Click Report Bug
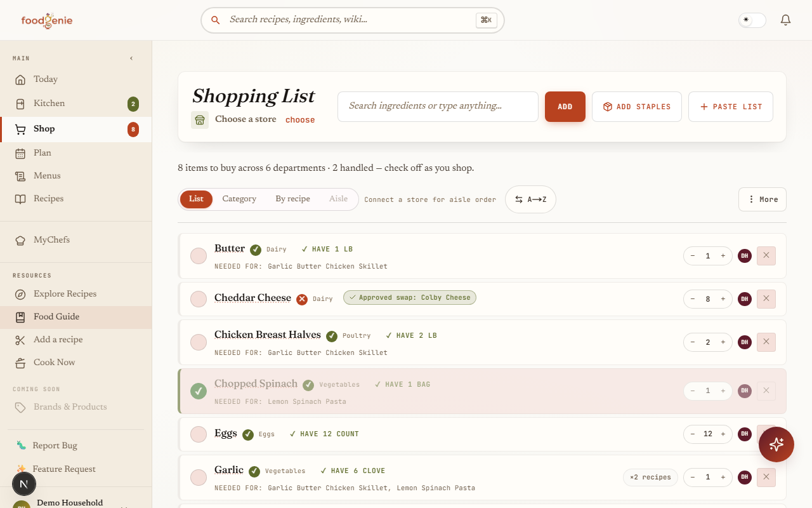The image size is (812, 508). click(x=55, y=446)
